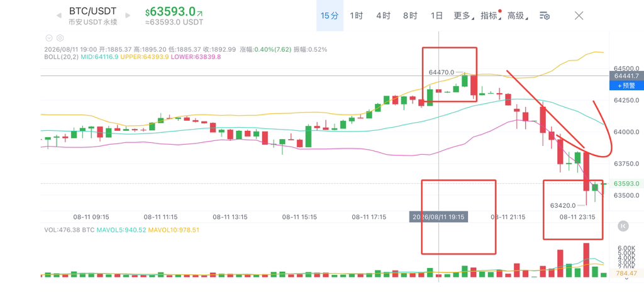
Task: Open the BTC/USDT pair title
Action: pyautogui.click(x=92, y=11)
